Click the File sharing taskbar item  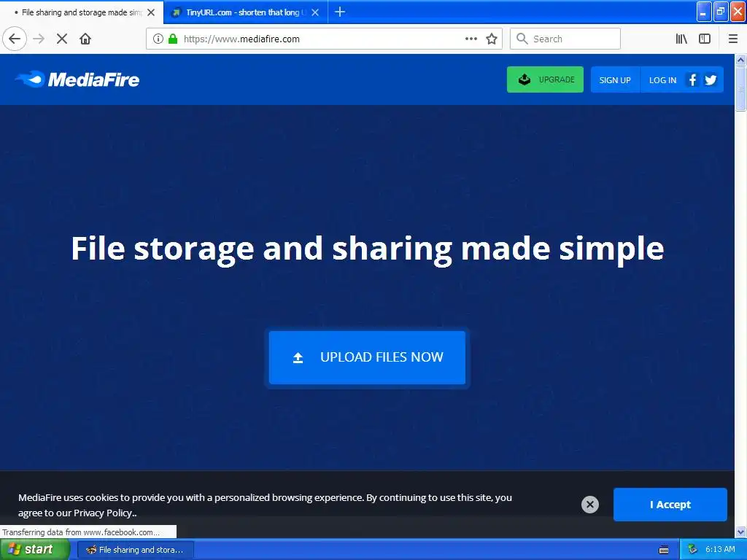pos(135,550)
